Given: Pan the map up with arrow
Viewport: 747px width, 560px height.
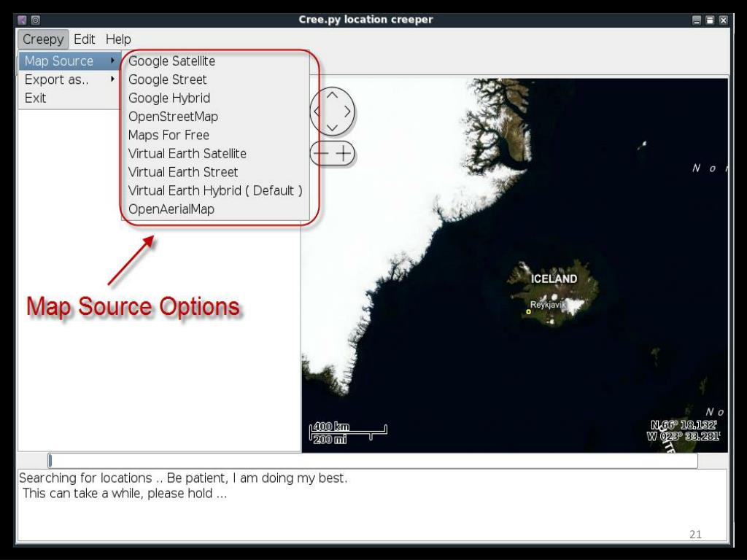Looking at the screenshot, I should click(x=332, y=96).
